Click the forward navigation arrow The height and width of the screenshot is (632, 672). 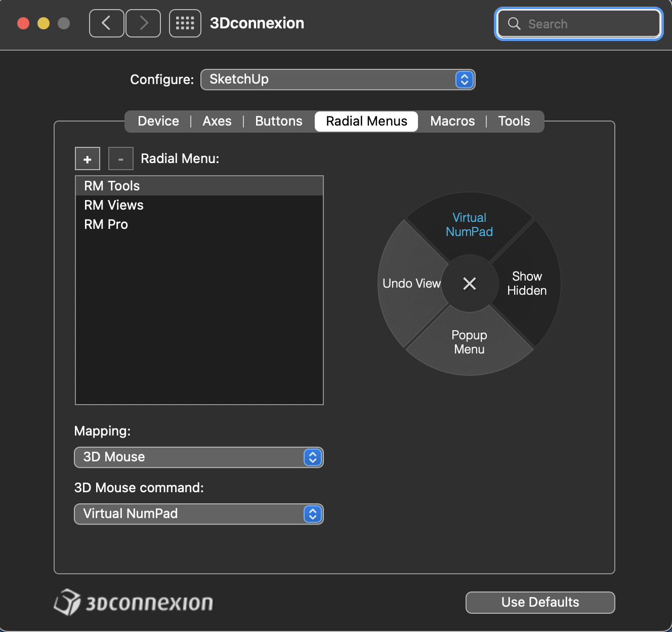(143, 23)
